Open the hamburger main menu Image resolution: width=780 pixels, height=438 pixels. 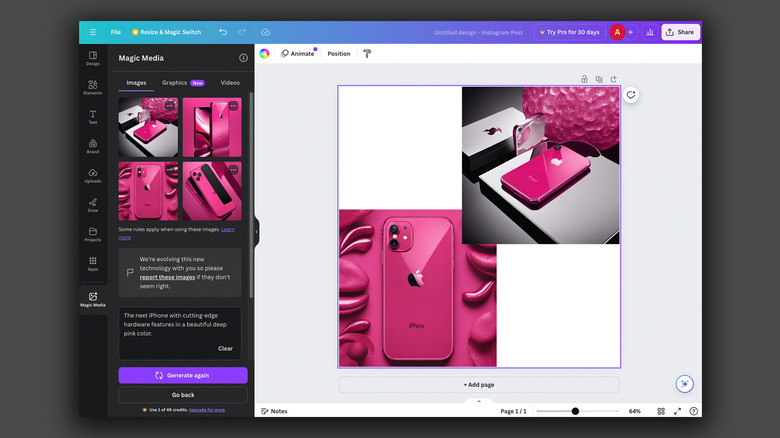[93, 32]
